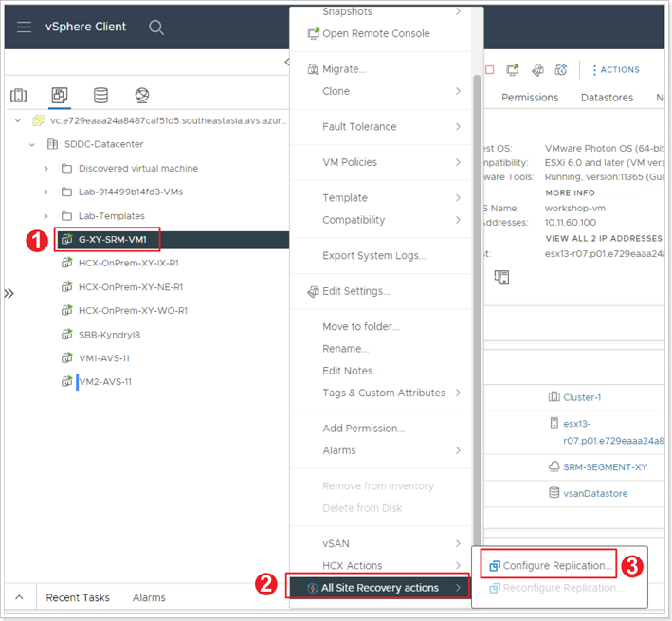672x621 pixels.
Task: Open the vsanDatastore link
Action: [x=595, y=493]
